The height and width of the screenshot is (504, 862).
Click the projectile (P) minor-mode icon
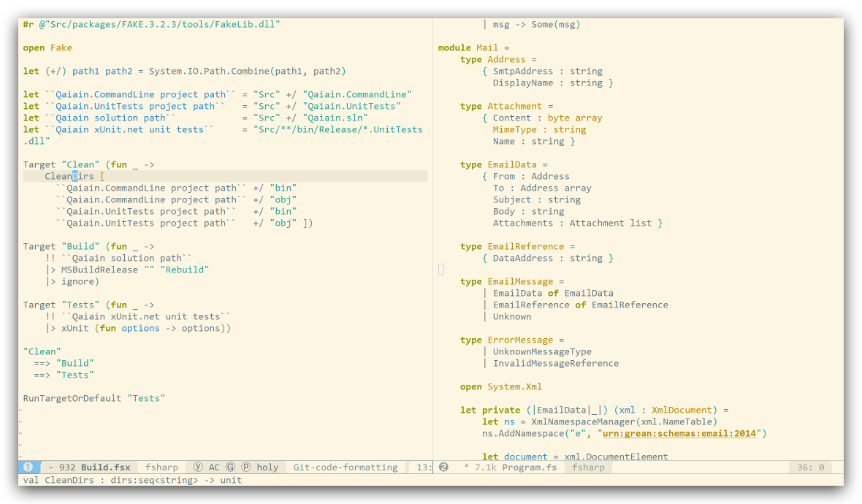click(246, 467)
